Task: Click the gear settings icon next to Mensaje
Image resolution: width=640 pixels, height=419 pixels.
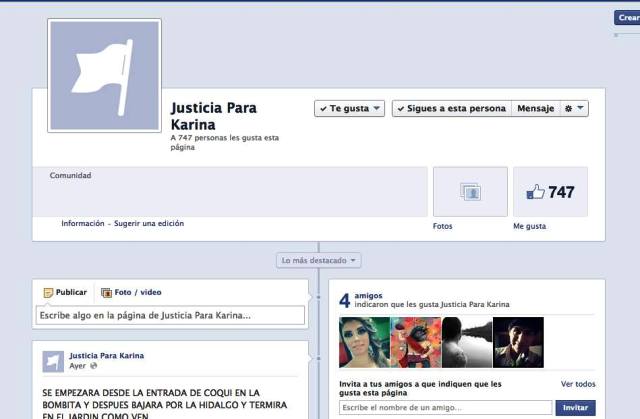Action: 568,109
